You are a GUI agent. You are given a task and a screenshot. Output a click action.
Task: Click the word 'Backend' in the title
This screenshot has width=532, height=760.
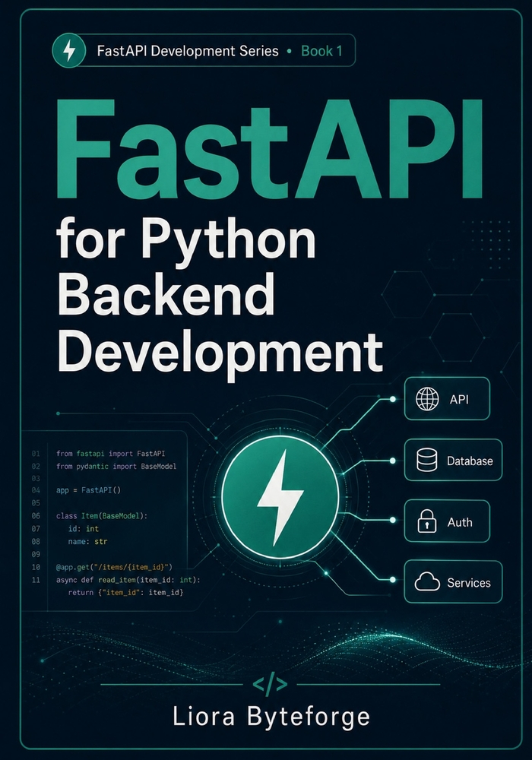[x=166, y=295]
